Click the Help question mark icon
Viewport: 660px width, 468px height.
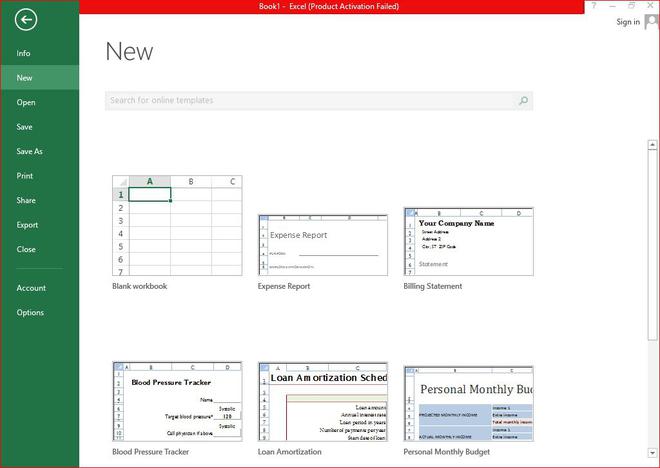[594, 5]
